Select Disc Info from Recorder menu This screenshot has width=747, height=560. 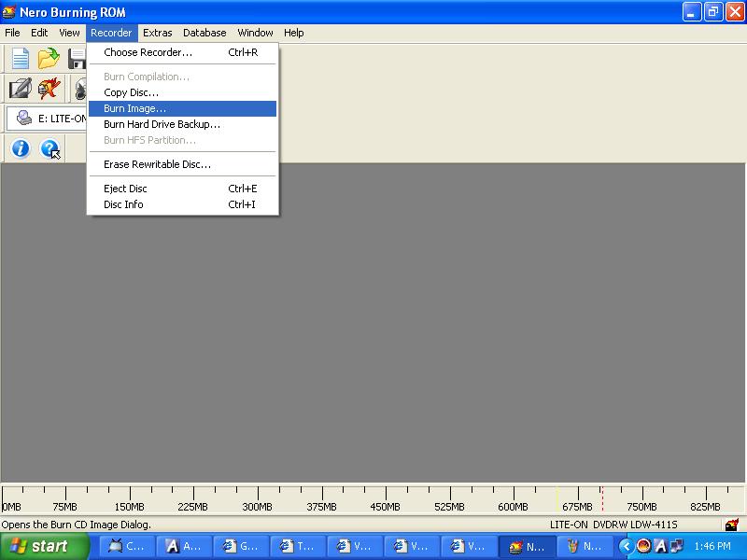pyautogui.click(x=182, y=204)
